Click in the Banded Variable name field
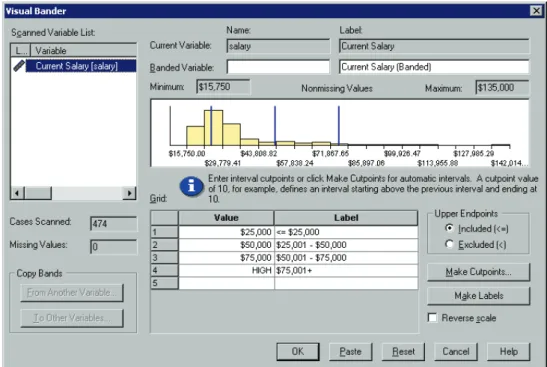This screenshot has height=367, width=547. [278, 67]
